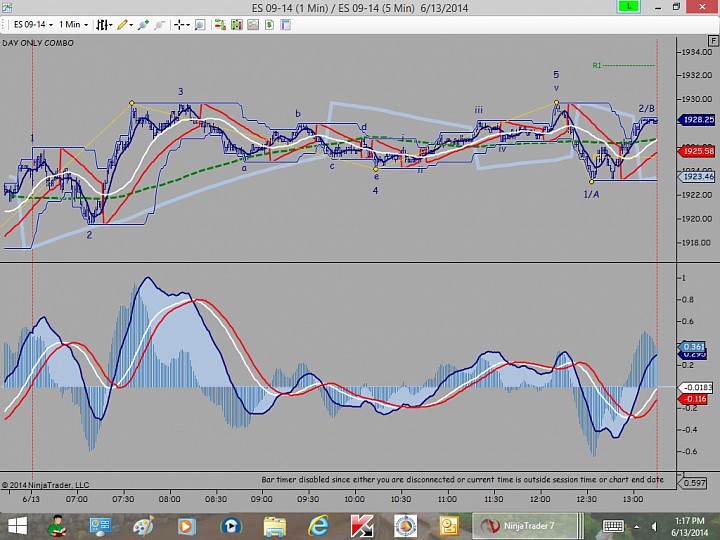Screen dimensions: 720x540
Task: Click the zoom in magnifier with plus
Action: [x=143, y=25]
